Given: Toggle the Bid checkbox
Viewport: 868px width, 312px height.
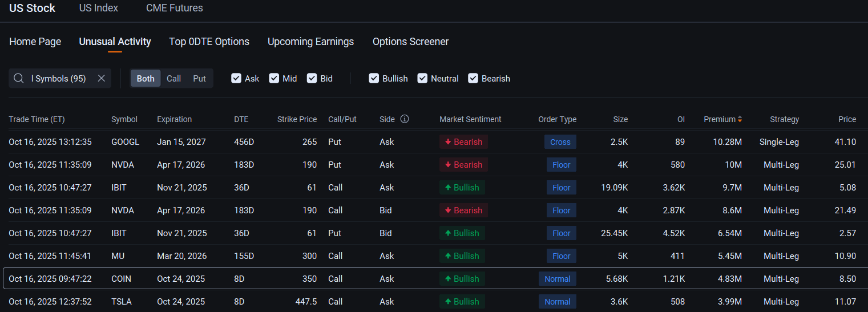Looking at the screenshot, I should coord(312,79).
